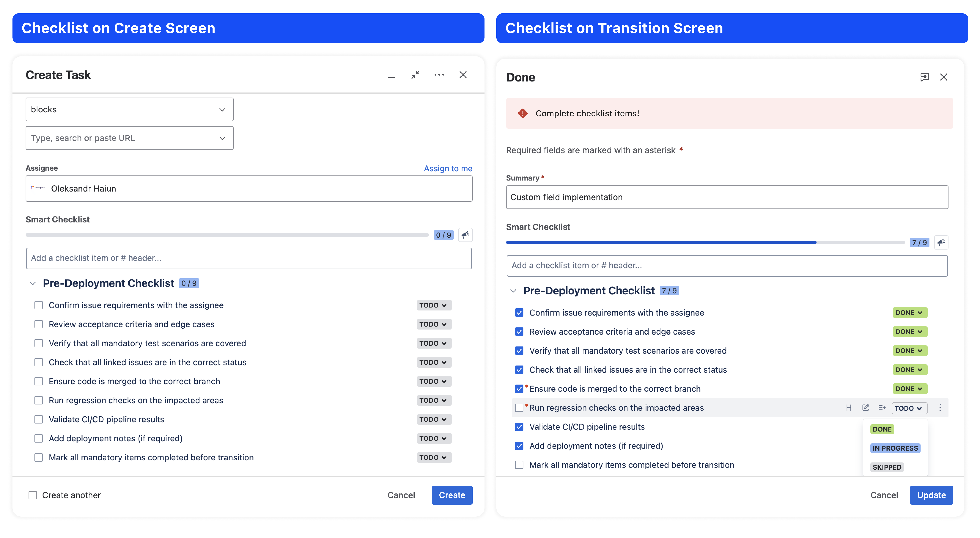Click the 7 / 9 badge beside Pre-Deployment Checklist heading
The height and width of the screenshot is (538, 980).
(x=669, y=291)
